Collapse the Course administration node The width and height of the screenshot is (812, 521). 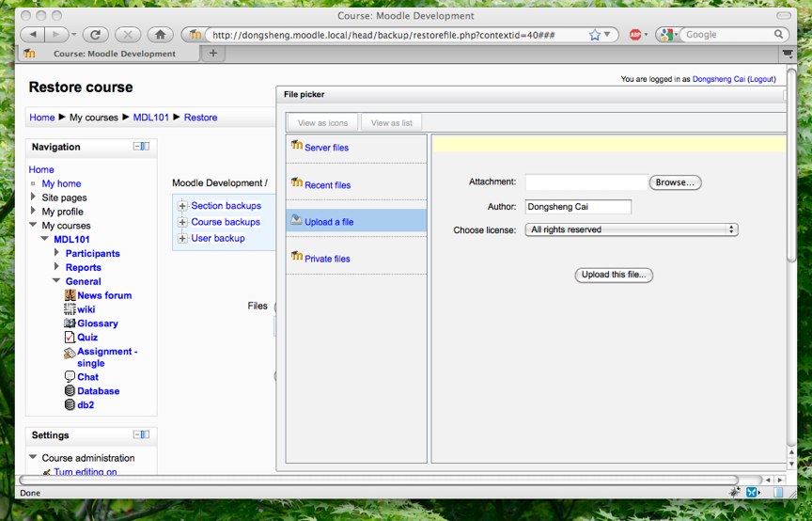[x=33, y=457]
